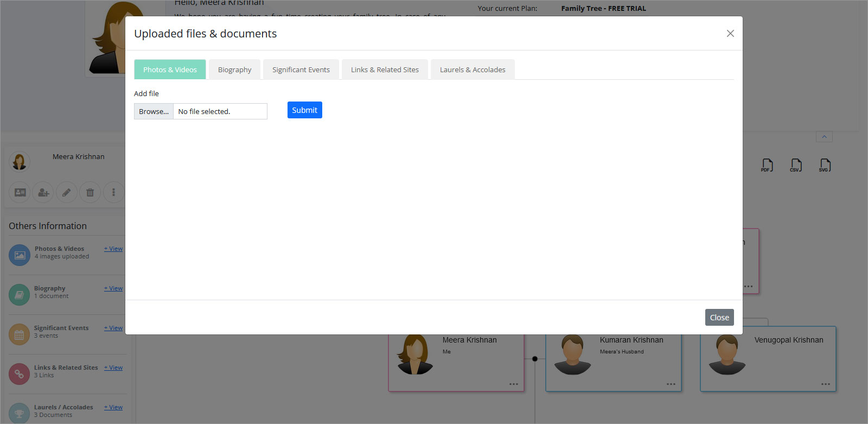Open options on Meera Krishnan's card

coord(514,384)
